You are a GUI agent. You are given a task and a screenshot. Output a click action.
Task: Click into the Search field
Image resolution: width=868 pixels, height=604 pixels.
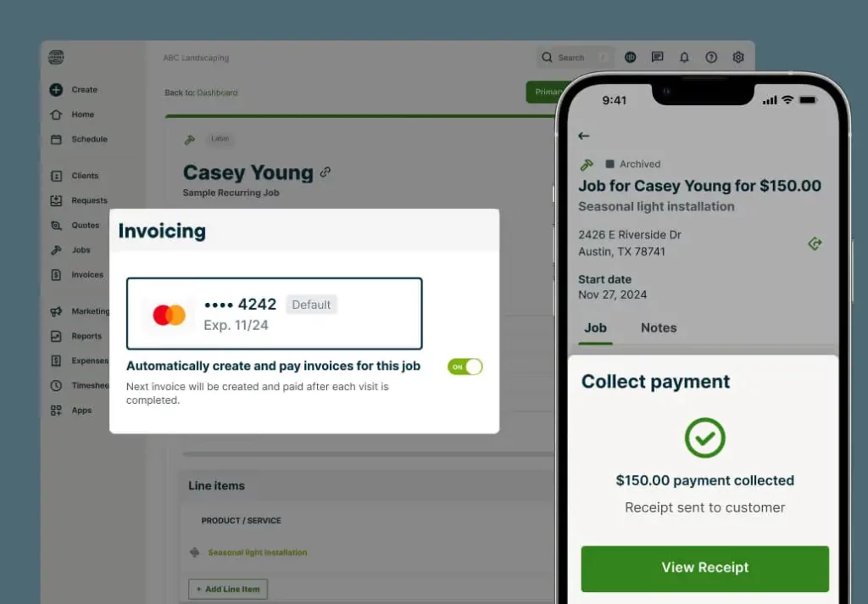click(575, 58)
